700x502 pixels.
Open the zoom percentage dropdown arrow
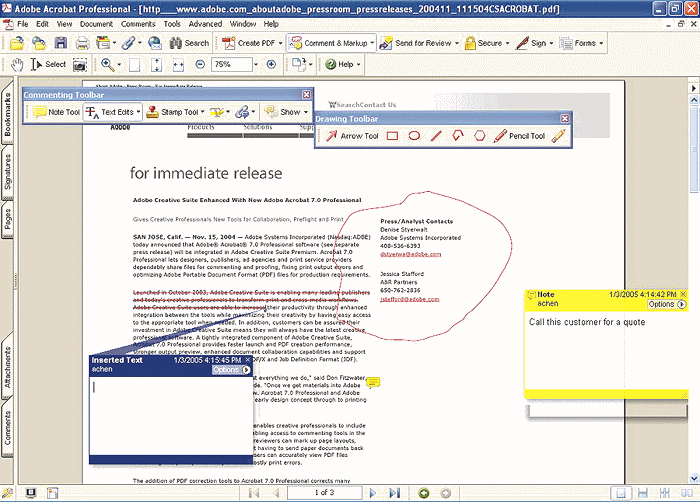(x=256, y=65)
